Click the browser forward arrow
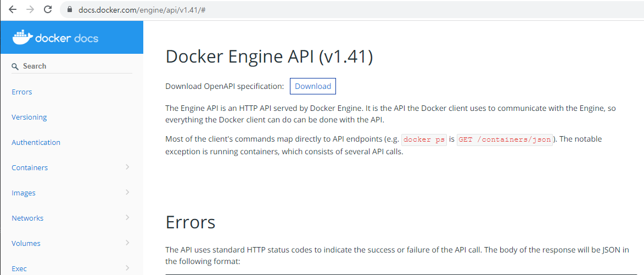This screenshot has width=644, height=275. coord(30,9)
